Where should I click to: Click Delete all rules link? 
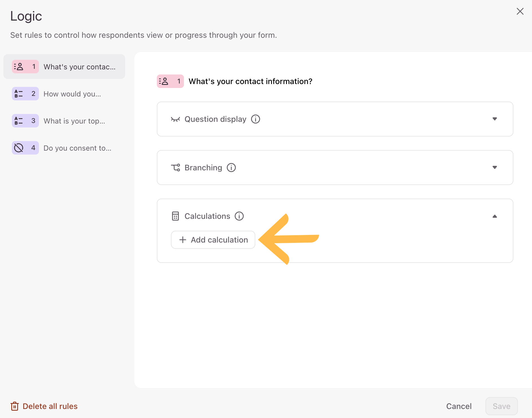click(x=44, y=406)
